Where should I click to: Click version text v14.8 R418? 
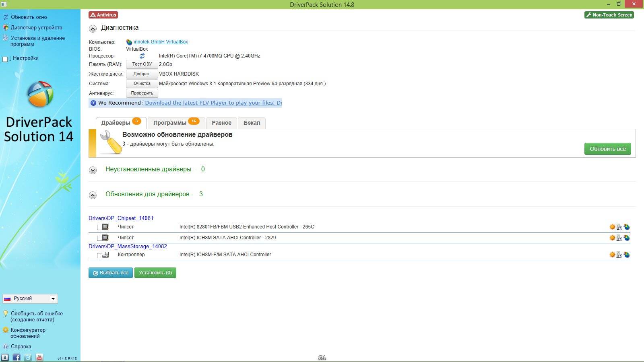pos(67,358)
